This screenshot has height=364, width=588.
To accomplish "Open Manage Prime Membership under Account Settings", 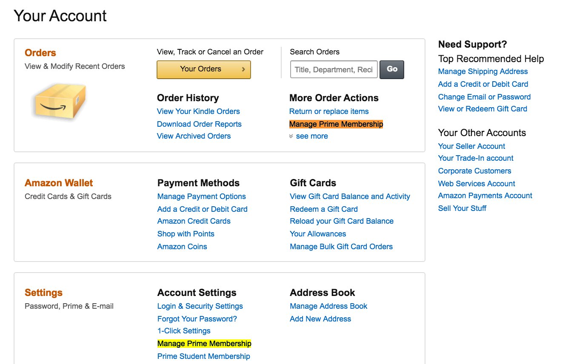I will pyautogui.click(x=204, y=344).
